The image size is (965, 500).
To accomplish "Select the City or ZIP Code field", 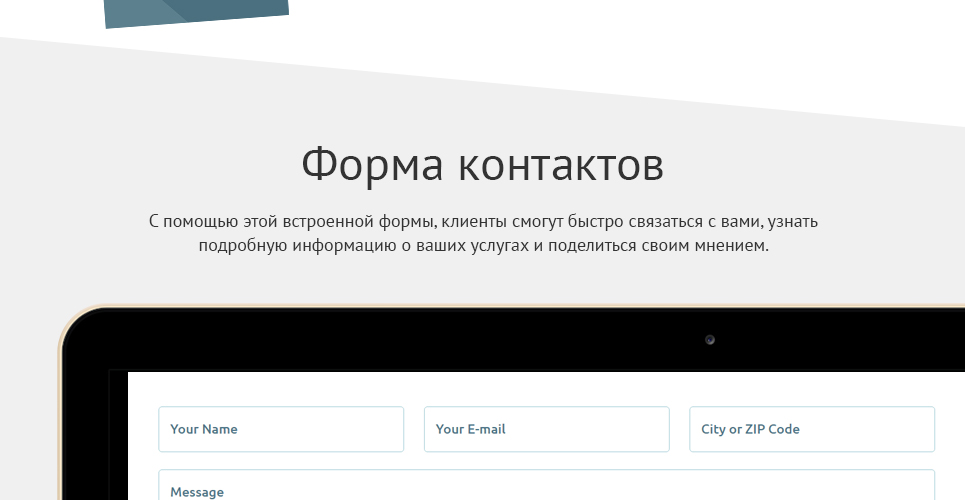I will (812, 429).
